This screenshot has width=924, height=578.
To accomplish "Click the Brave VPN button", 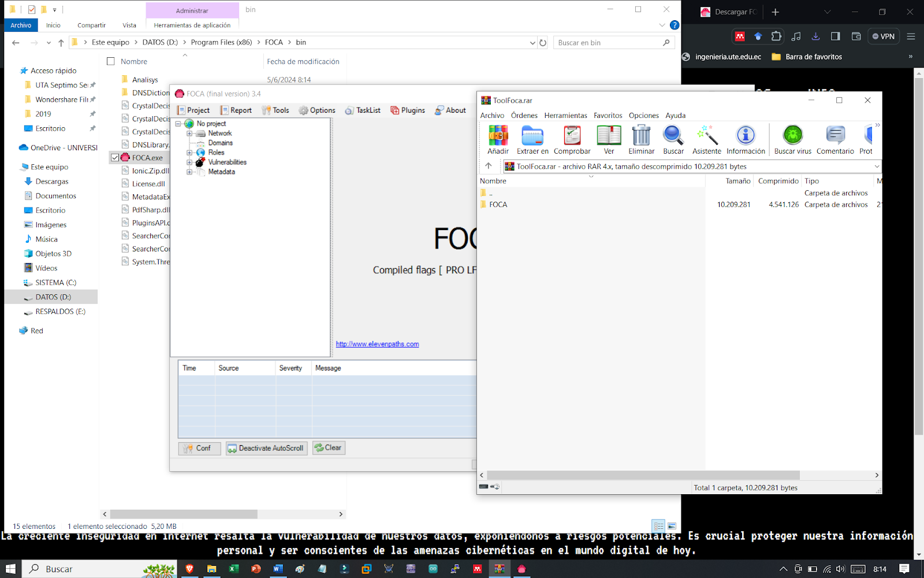I will [884, 36].
